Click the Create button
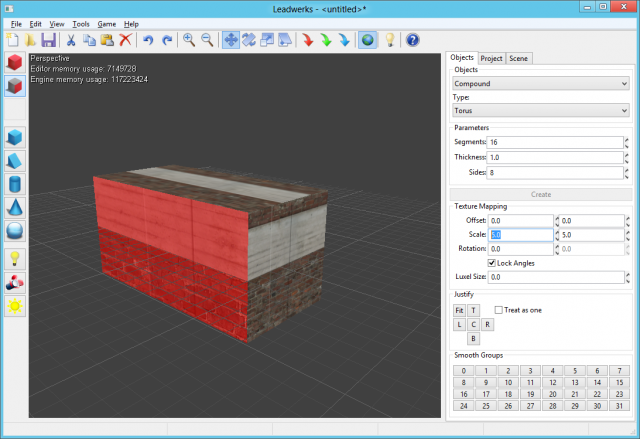This screenshot has width=640, height=439. 540,194
